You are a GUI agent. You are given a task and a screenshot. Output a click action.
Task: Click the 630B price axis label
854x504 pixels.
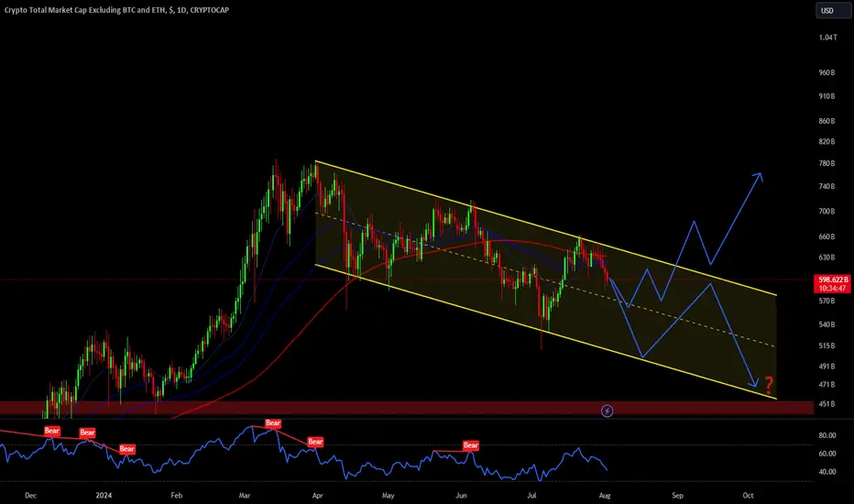[x=827, y=257]
